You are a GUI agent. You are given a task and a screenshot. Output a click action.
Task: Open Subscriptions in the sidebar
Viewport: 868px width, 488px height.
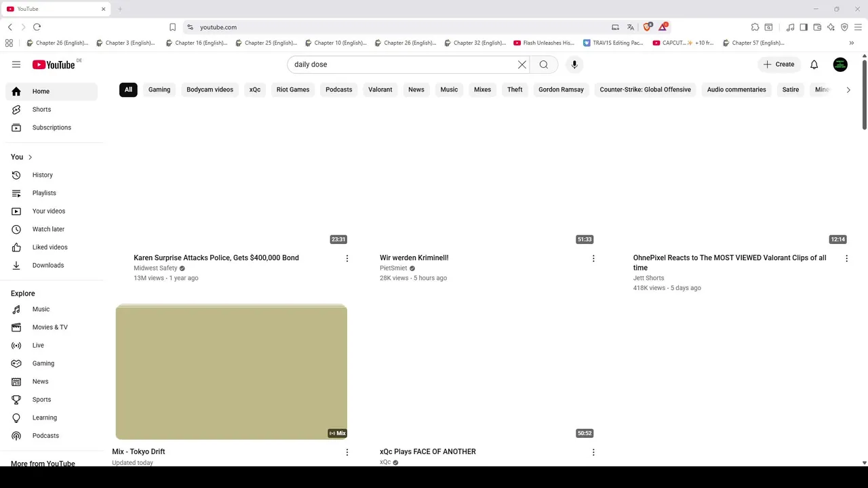pos(52,127)
